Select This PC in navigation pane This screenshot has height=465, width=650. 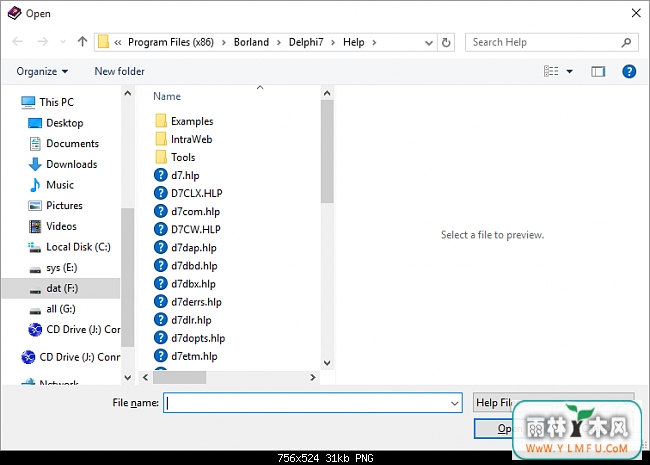[56, 102]
